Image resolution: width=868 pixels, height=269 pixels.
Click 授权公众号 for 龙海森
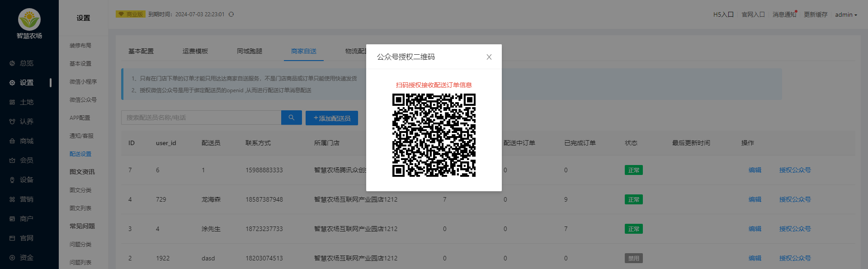coord(795,199)
